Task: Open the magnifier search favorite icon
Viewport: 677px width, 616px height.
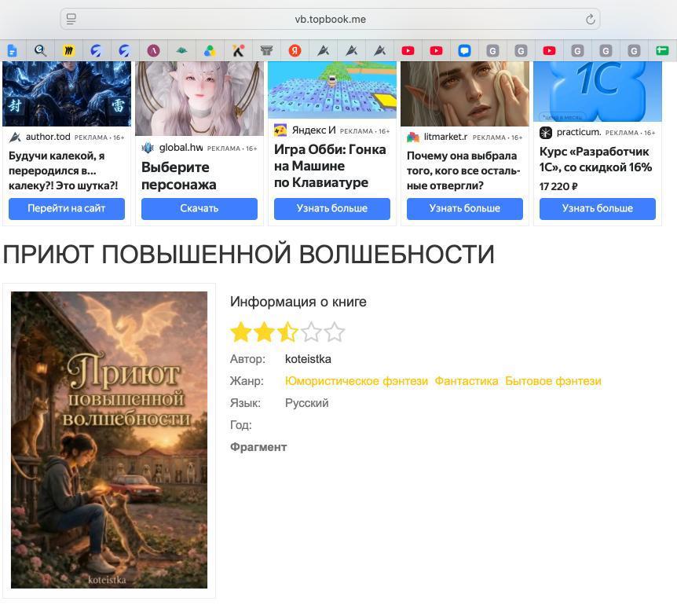Action: [41, 51]
